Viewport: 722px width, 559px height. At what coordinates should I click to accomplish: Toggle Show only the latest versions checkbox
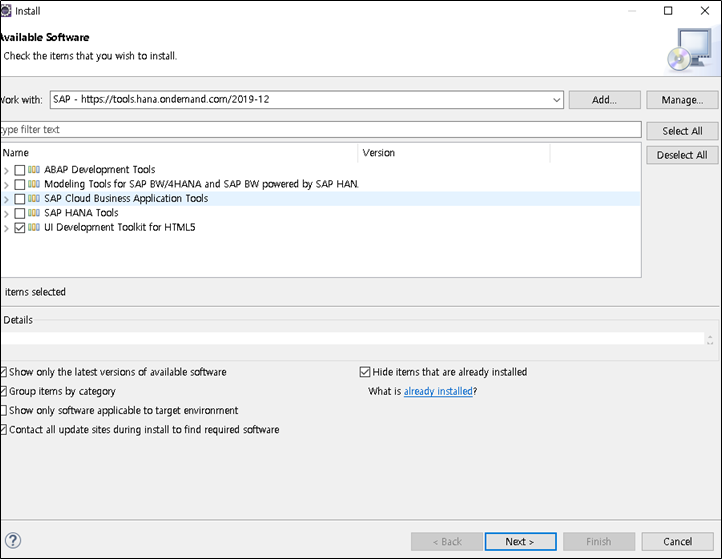[3, 372]
